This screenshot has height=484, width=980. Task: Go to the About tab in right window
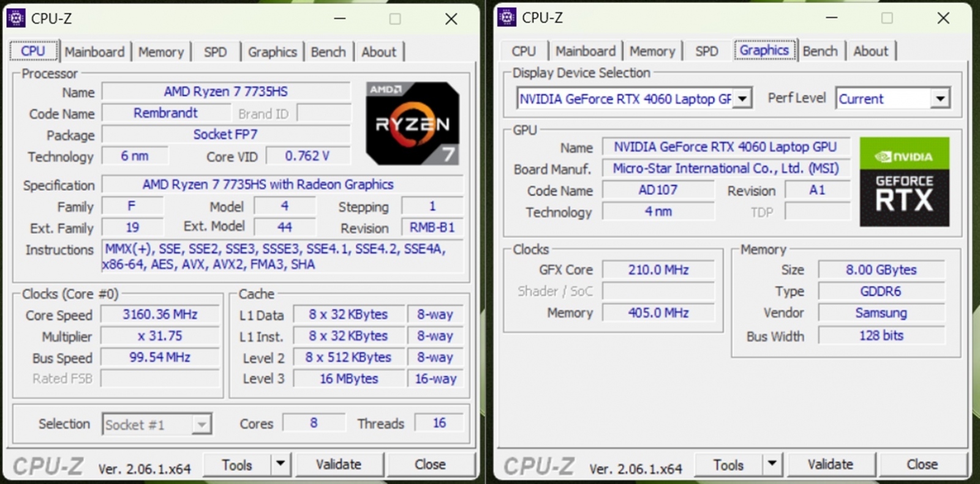click(x=870, y=51)
